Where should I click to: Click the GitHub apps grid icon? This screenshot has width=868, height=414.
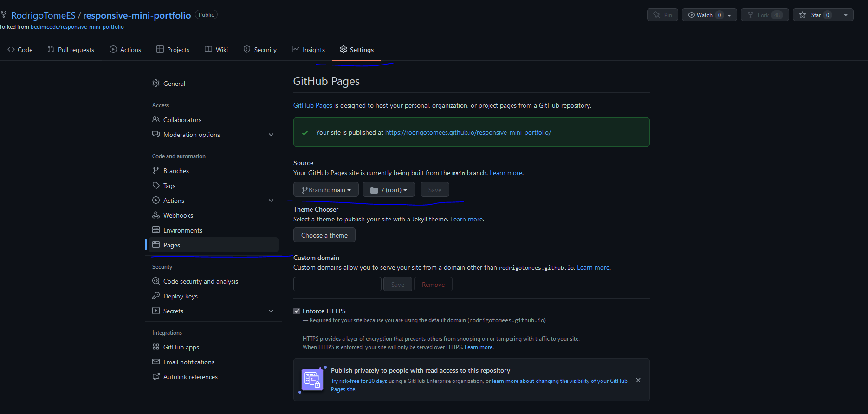156,347
